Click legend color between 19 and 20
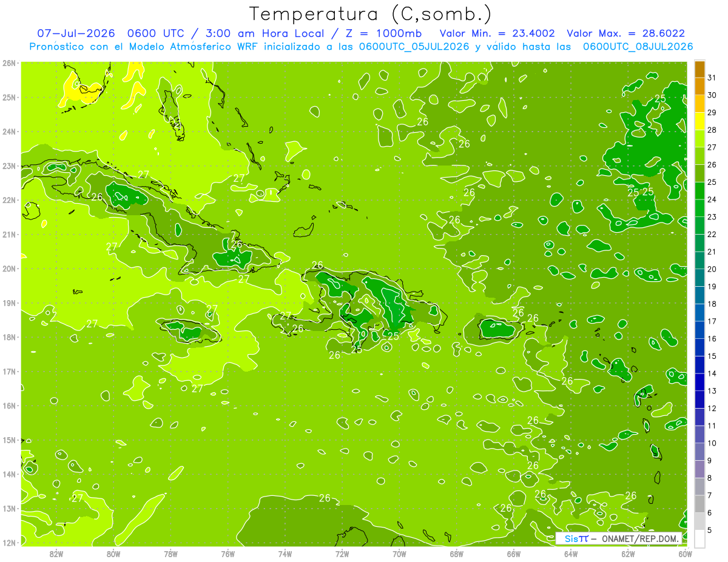This screenshot has width=728, height=562. pyautogui.click(x=699, y=278)
